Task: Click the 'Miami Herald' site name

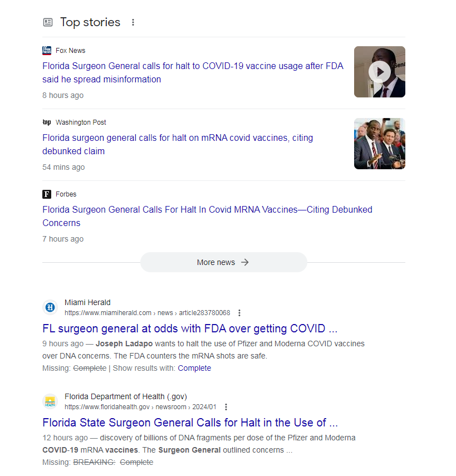Action: click(x=87, y=303)
